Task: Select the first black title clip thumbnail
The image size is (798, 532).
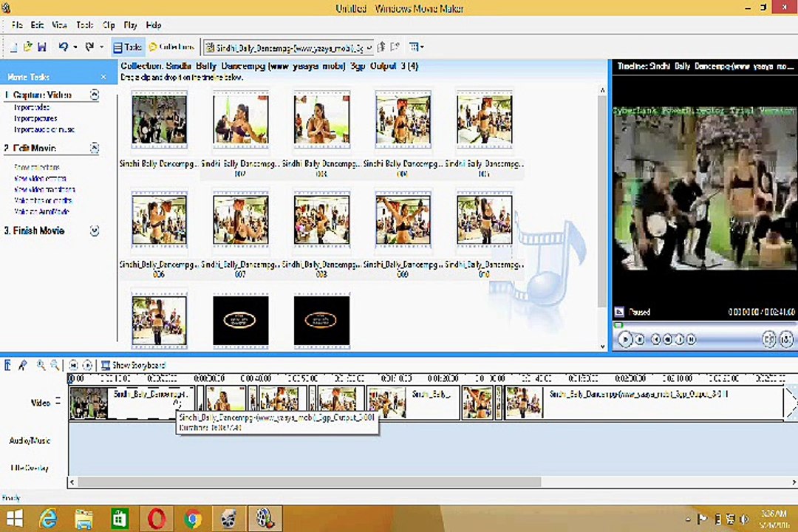Action: (241, 321)
